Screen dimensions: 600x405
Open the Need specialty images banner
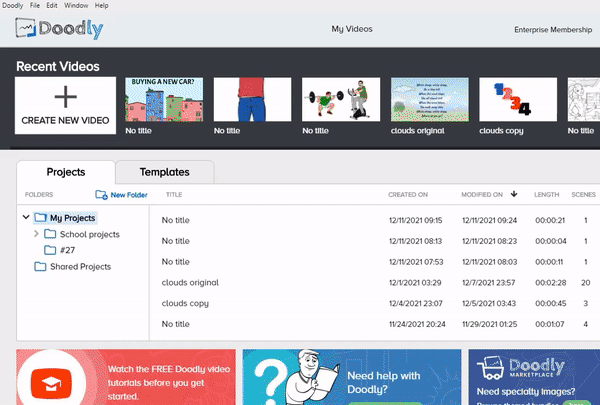tap(534, 377)
